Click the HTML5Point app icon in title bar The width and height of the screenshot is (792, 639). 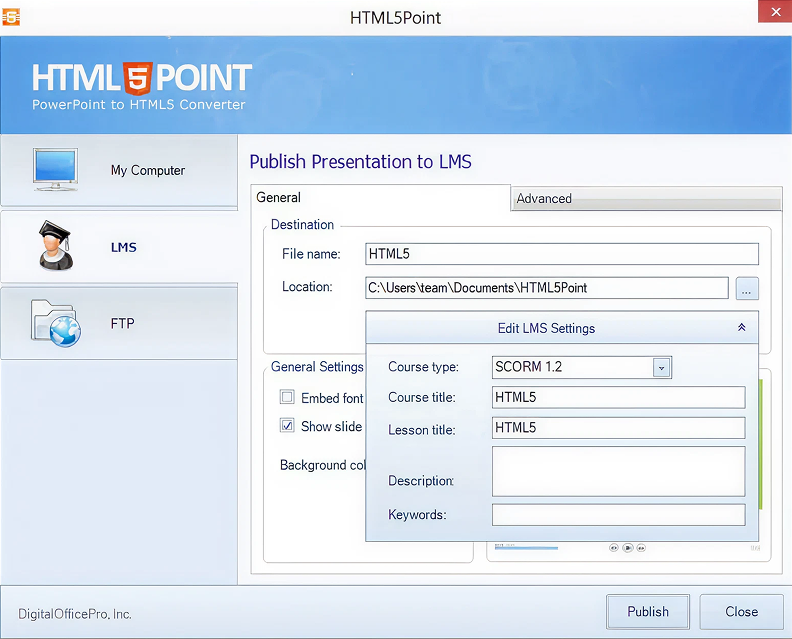tap(11, 17)
